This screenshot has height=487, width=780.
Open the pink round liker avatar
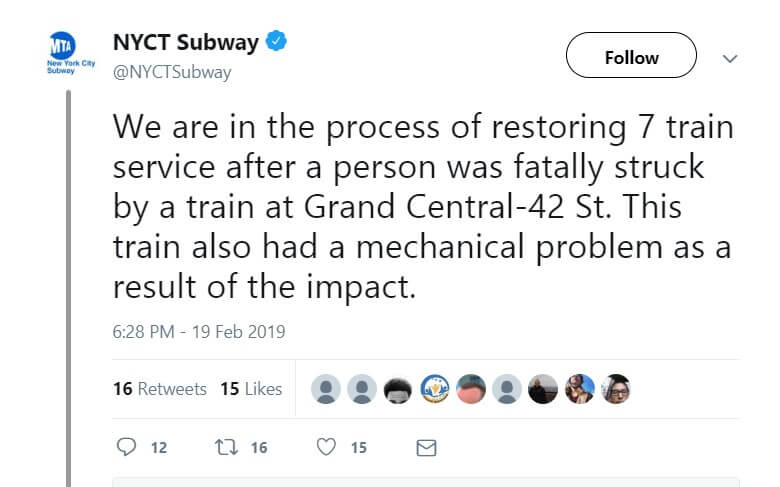[470, 389]
